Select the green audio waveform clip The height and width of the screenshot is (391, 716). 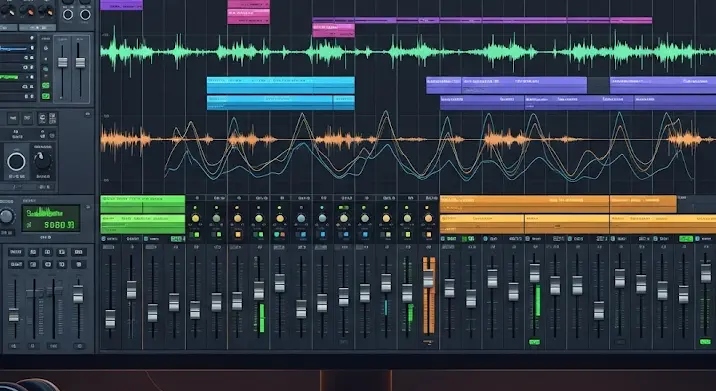408,52
